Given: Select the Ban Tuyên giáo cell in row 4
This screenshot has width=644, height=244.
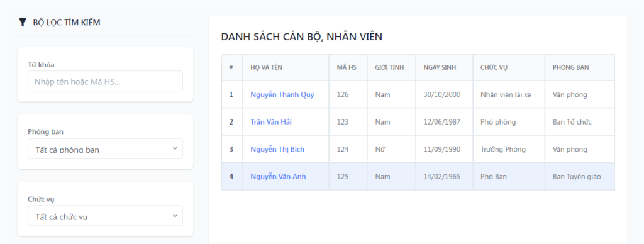Looking at the screenshot, I should (579, 177).
